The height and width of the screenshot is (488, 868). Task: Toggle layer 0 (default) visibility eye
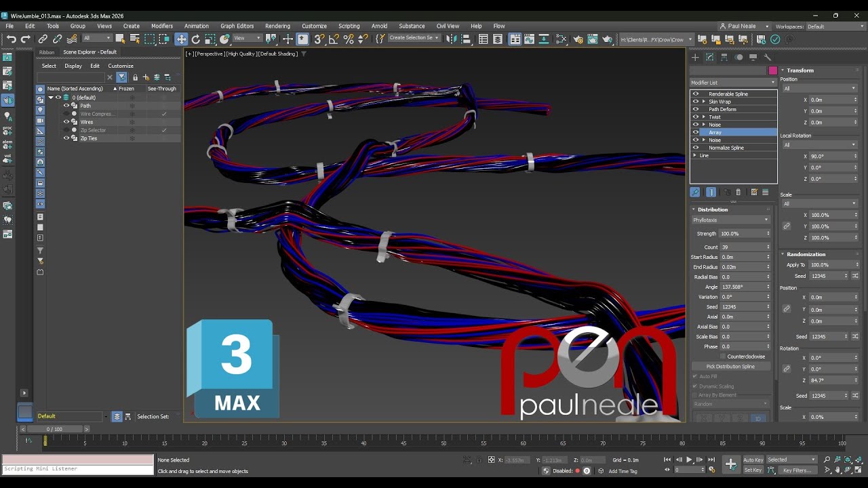(x=58, y=98)
